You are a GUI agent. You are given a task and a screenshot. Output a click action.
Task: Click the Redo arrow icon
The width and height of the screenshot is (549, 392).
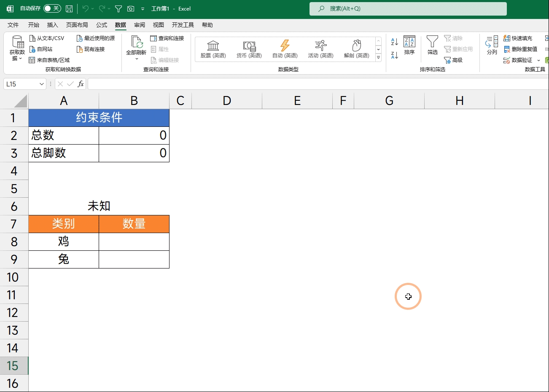point(102,8)
